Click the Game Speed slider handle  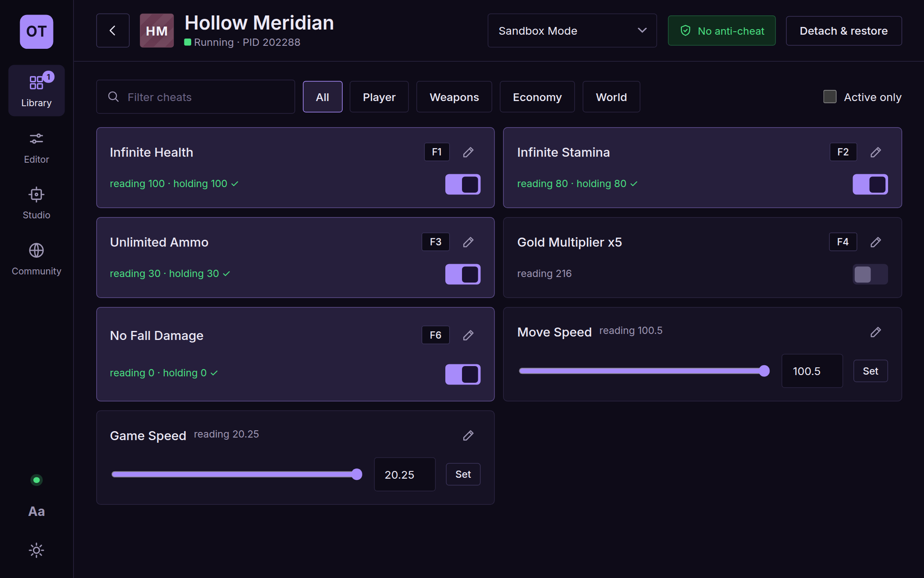357,474
